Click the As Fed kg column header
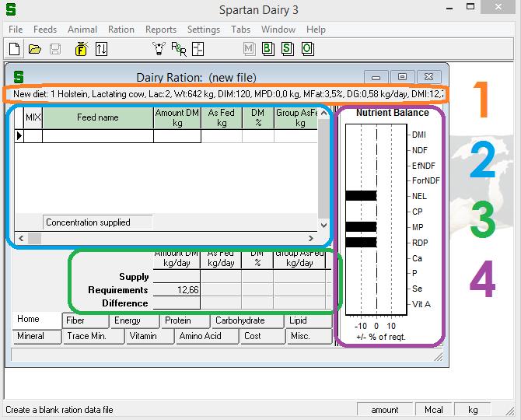 [x=222, y=117]
